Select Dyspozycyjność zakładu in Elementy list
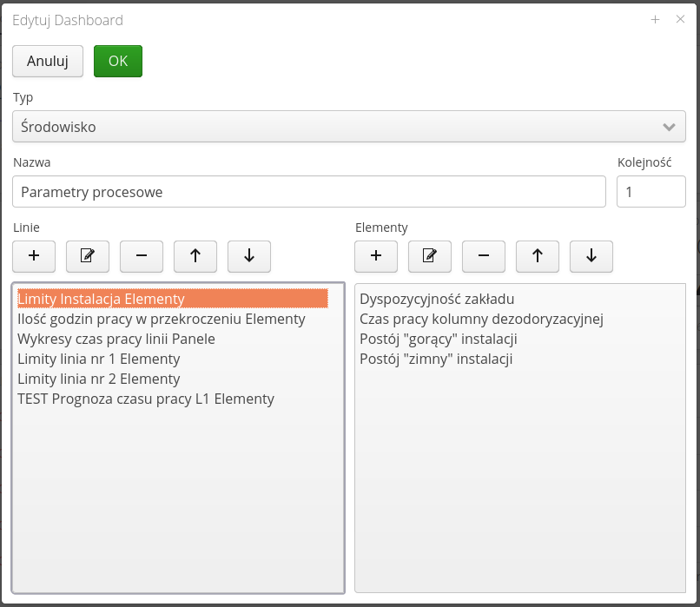 tap(437, 299)
